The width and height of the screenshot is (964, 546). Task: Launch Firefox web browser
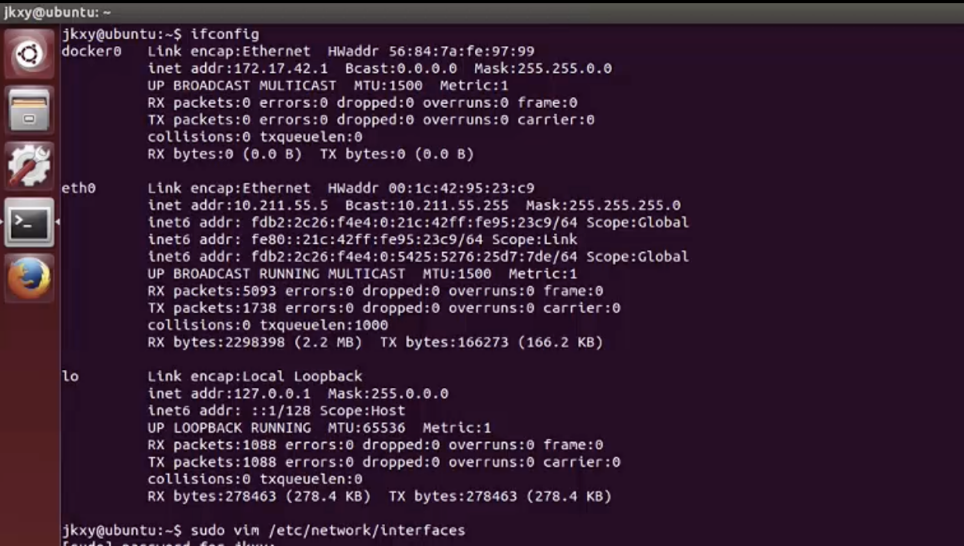click(x=29, y=278)
